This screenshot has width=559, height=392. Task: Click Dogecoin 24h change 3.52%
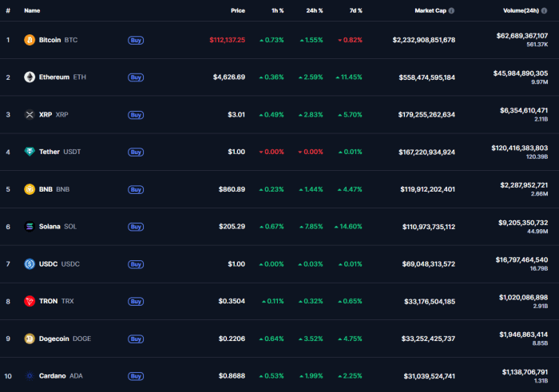pos(311,339)
